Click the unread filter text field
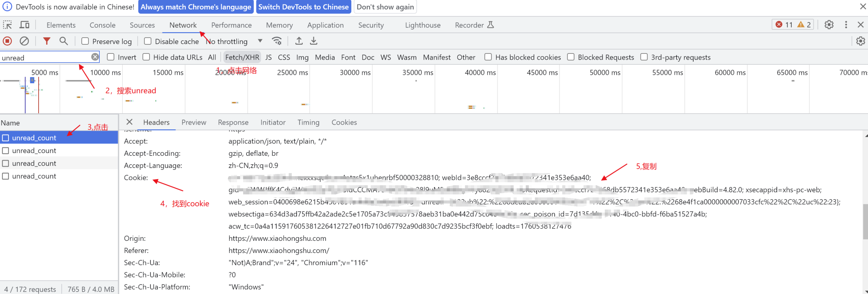Image resolution: width=868 pixels, height=294 pixels. pos(46,57)
